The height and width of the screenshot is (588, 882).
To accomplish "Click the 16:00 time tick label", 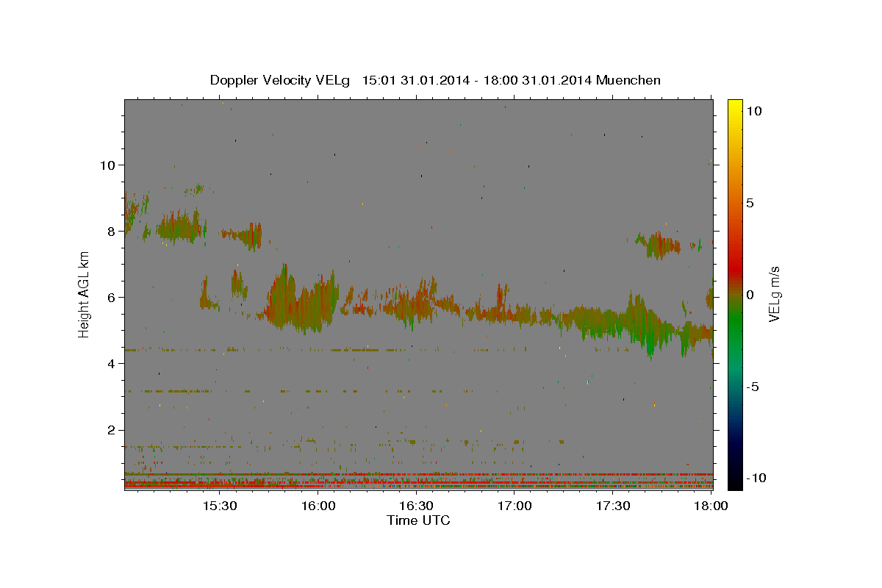I will 319,506.
